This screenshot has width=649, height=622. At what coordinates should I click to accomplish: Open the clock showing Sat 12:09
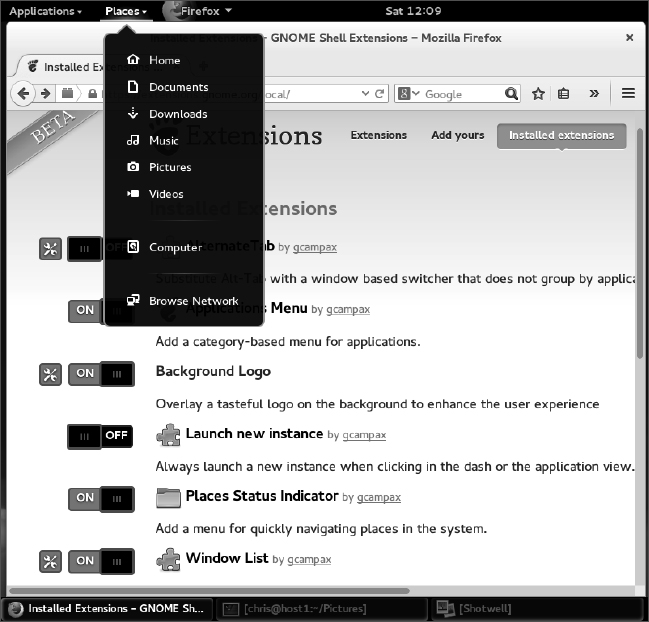pyautogui.click(x=413, y=11)
